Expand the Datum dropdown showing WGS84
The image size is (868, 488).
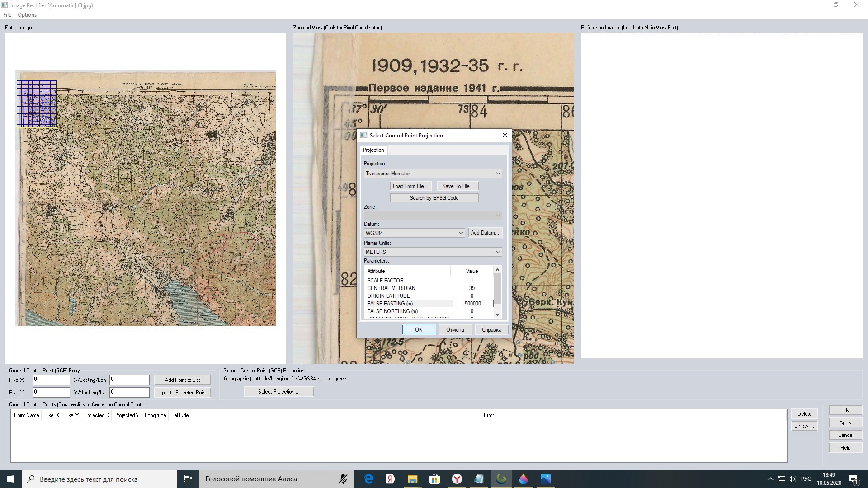(414, 233)
